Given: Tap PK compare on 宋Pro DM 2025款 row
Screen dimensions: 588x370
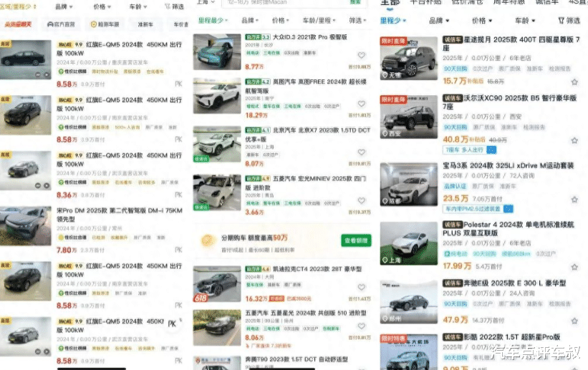Looking at the screenshot, I should (178, 250).
